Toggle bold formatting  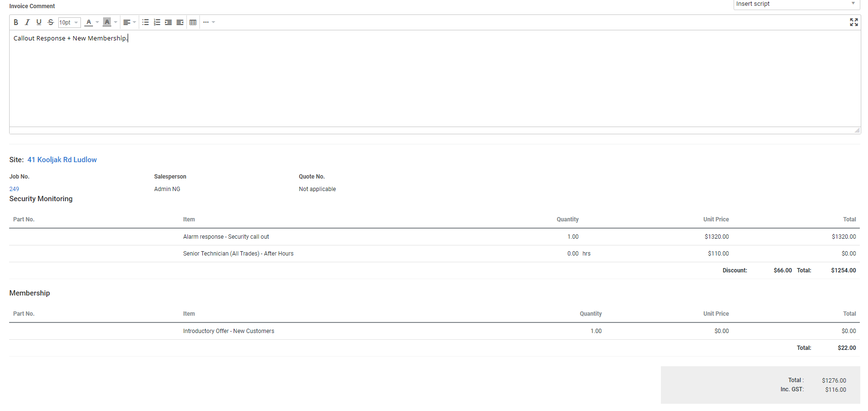tap(16, 22)
